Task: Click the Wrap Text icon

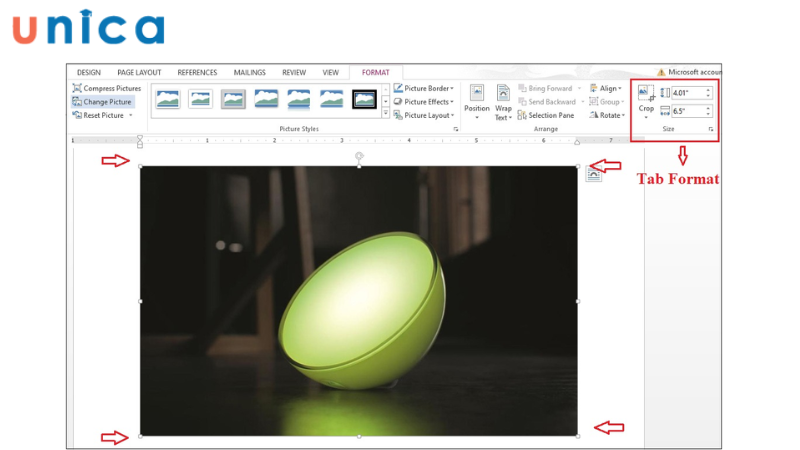Action: [x=503, y=101]
